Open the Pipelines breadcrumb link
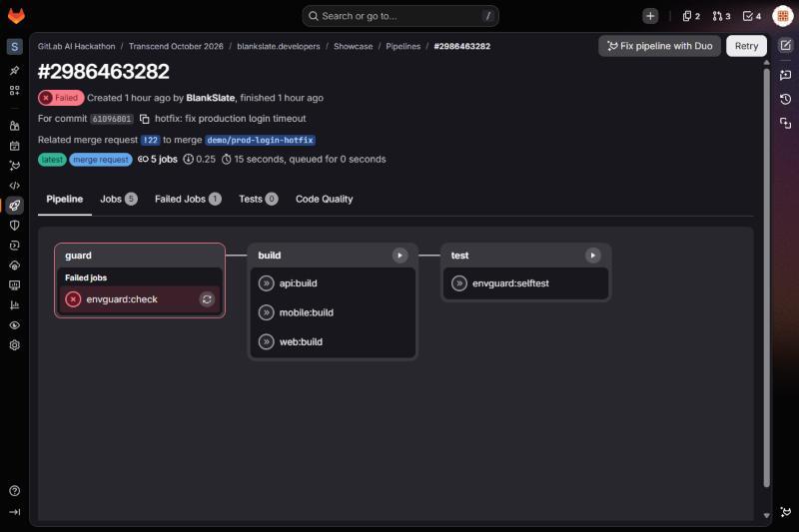Screen dimensions: 799x532 403,46
